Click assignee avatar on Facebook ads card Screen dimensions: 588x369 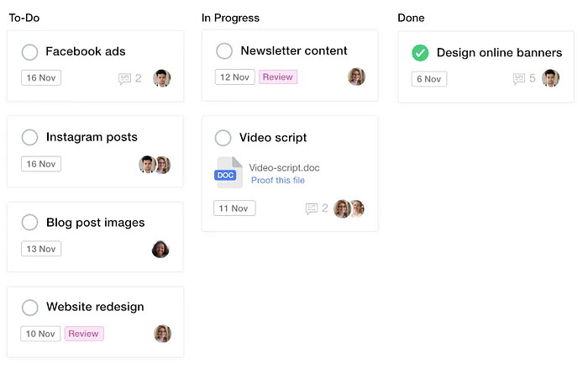(162, 78)
